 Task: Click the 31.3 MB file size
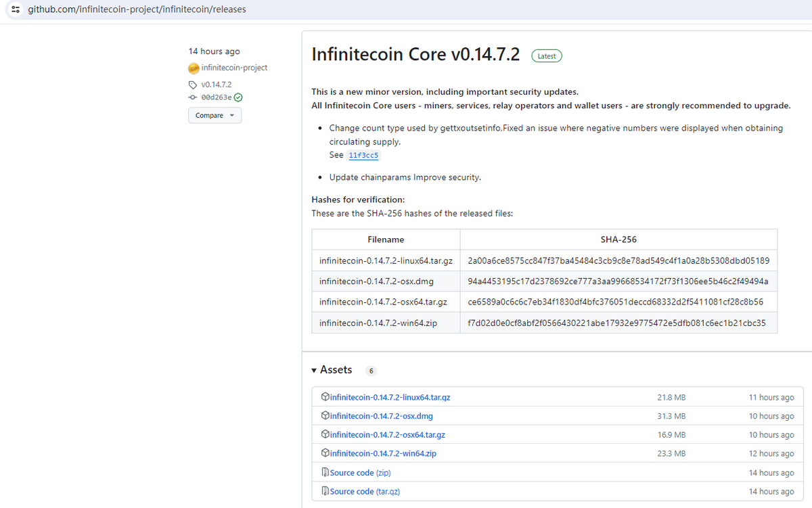tap(671, 416)
